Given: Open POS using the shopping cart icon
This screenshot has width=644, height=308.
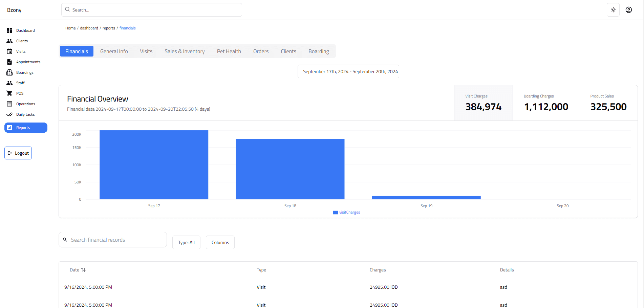Looking at the screenshot, I should (10, 93).
